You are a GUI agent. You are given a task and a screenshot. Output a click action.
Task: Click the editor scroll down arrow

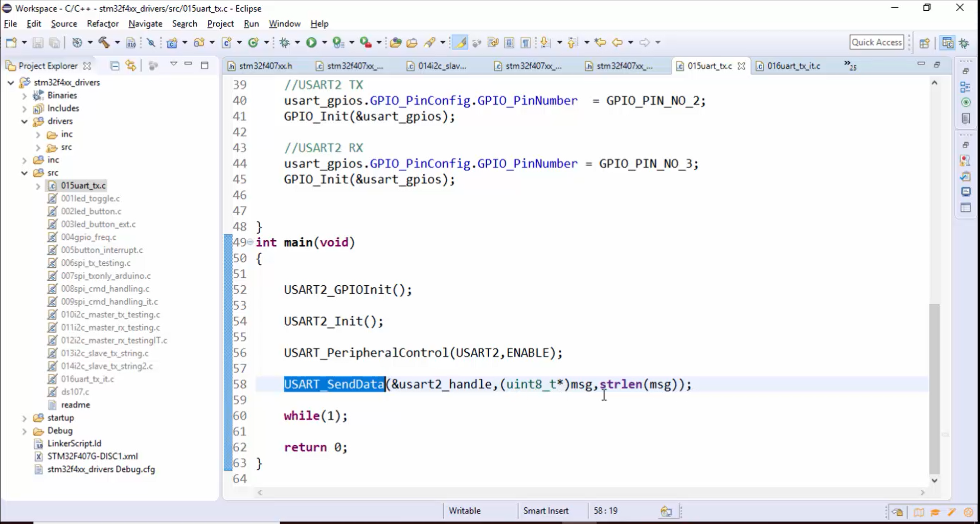934,480
